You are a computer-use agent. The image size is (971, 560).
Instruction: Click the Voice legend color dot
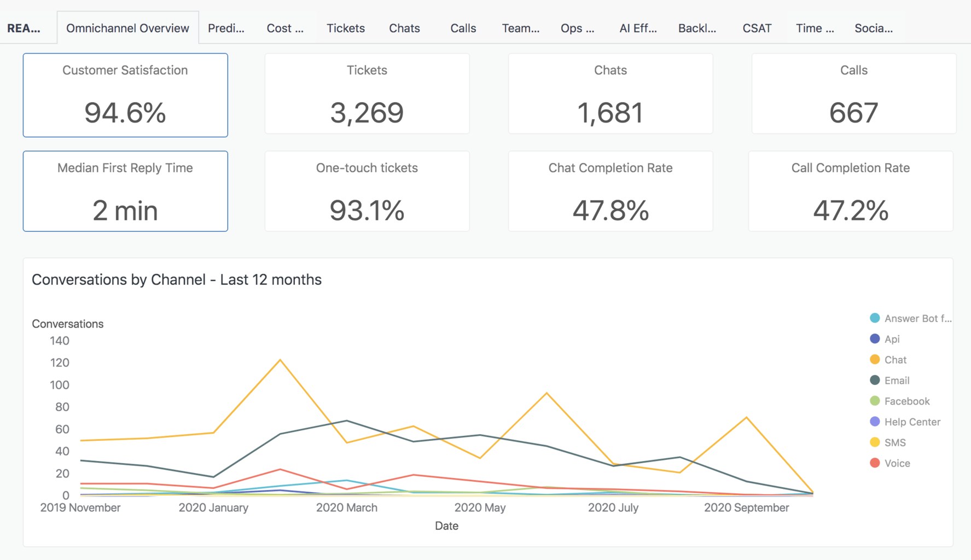pos(875,463)
